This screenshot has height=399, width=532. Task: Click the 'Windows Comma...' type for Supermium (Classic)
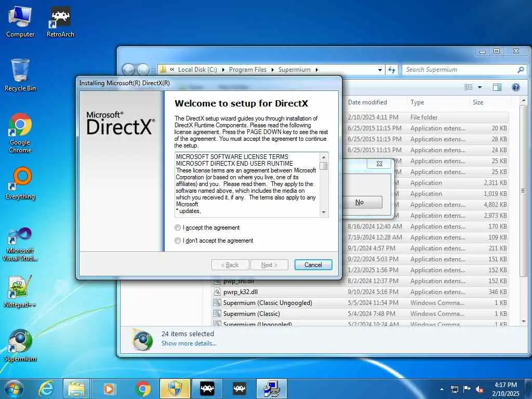pyautogui.click(x=437, y=313)
